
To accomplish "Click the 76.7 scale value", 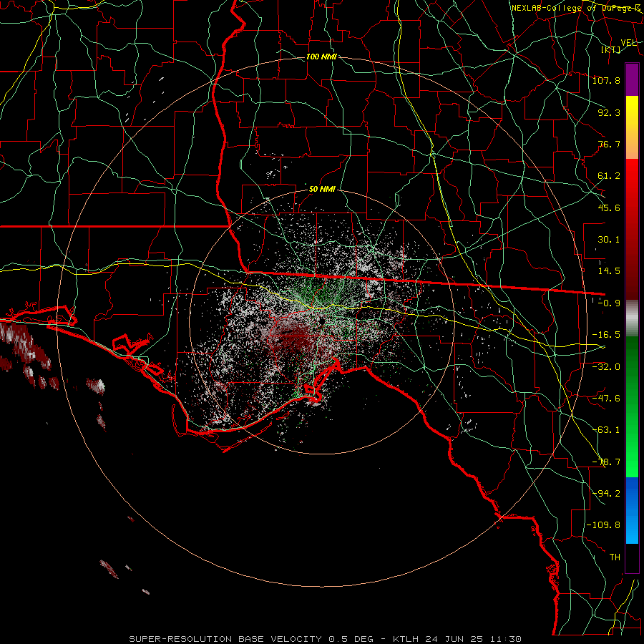I will (609, 144).
